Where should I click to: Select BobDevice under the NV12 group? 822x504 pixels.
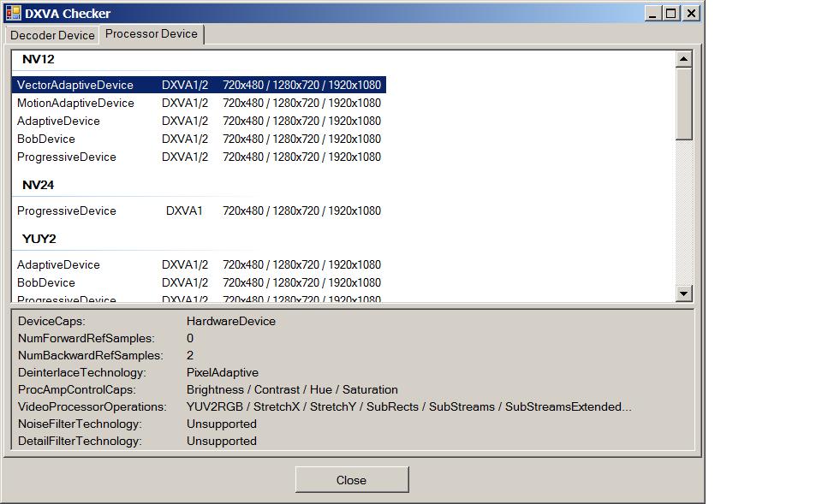tap(46, 139)
